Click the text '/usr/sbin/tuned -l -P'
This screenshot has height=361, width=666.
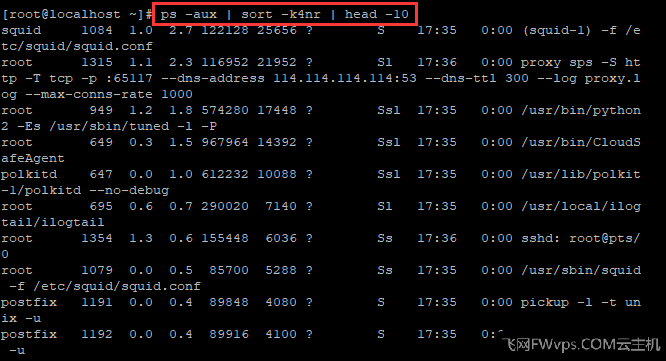point(133,127)
